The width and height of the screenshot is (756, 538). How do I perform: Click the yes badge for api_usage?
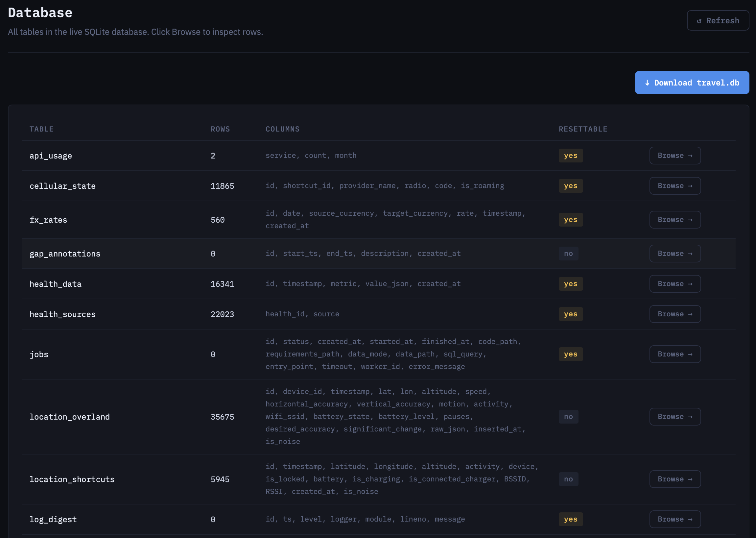click(570, 155)
